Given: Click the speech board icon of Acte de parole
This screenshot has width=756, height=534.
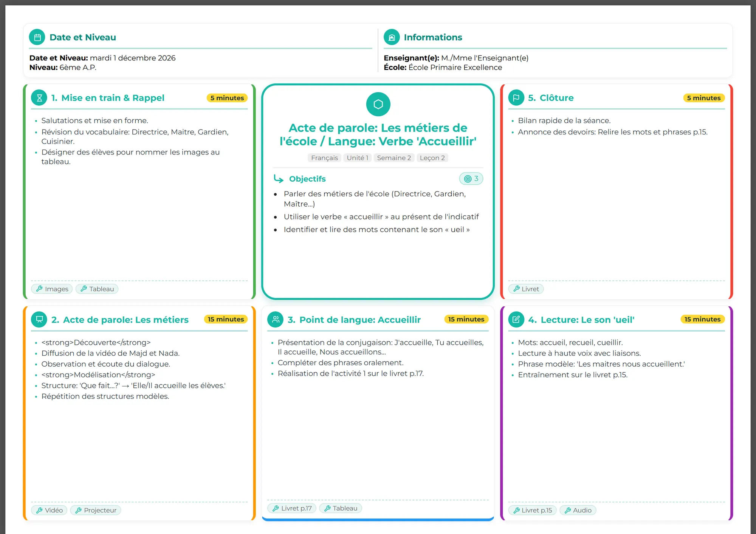Looking at the screenshot, I should 39,319.
